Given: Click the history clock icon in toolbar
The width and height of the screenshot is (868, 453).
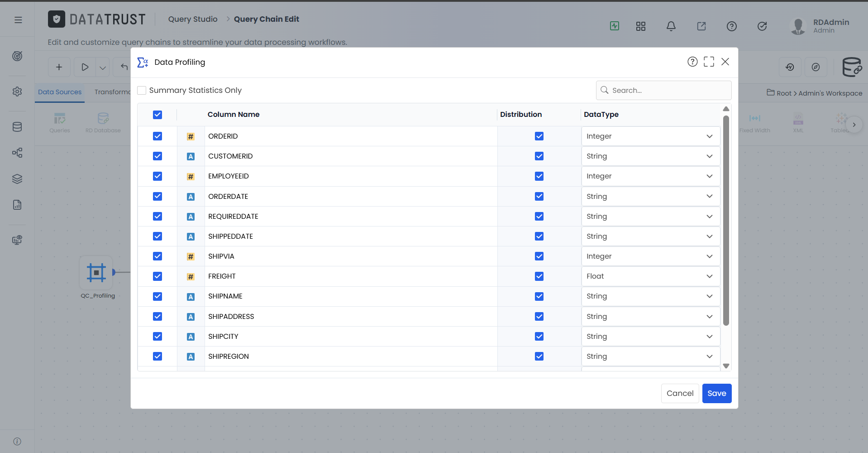Looking at the screenshot, I should [790, 67].
